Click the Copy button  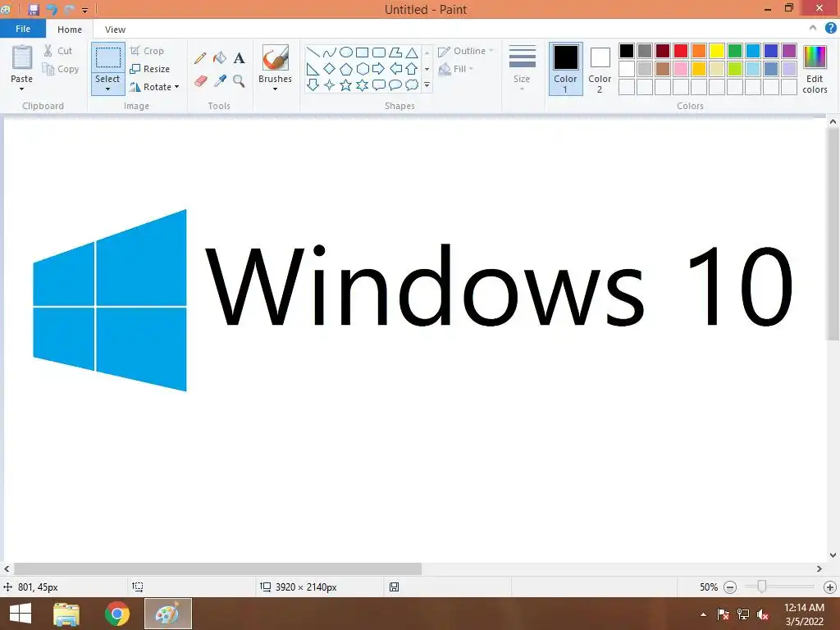coord(61,69)
